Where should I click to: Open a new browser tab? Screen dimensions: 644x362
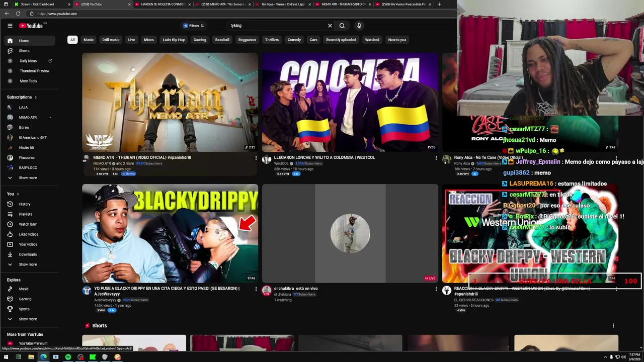pyautogui.click(x=439, y=4)
